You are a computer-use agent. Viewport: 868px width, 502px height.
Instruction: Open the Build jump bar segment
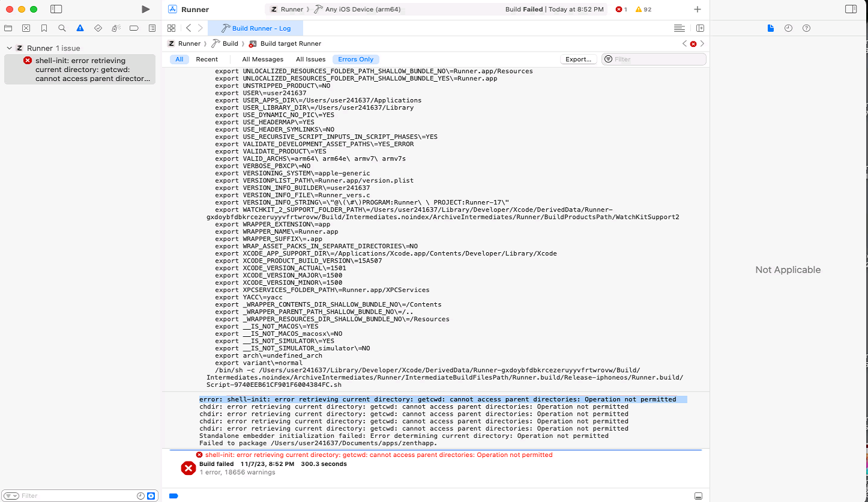tap(225, 44)
